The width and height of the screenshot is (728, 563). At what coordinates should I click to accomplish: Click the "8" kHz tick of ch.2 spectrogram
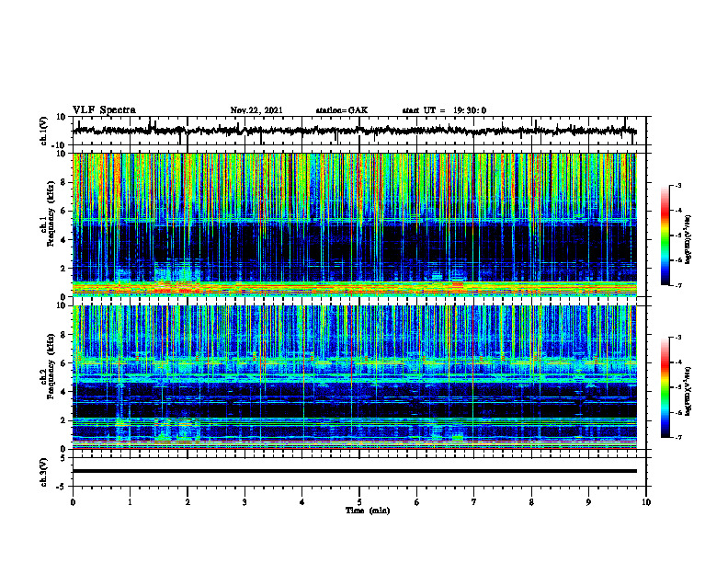(63, 335)
